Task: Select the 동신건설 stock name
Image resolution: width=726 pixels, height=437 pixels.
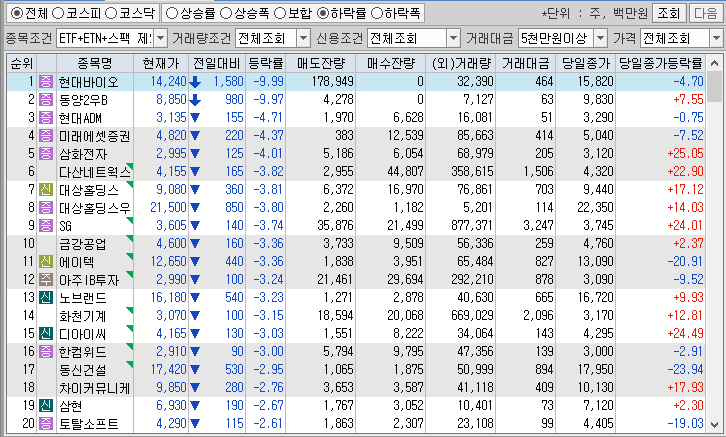Action: click(x=82, y=370)
